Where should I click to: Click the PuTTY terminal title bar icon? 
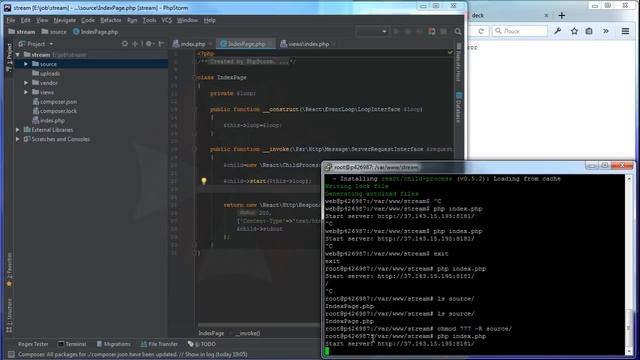(x=328, y=167)
